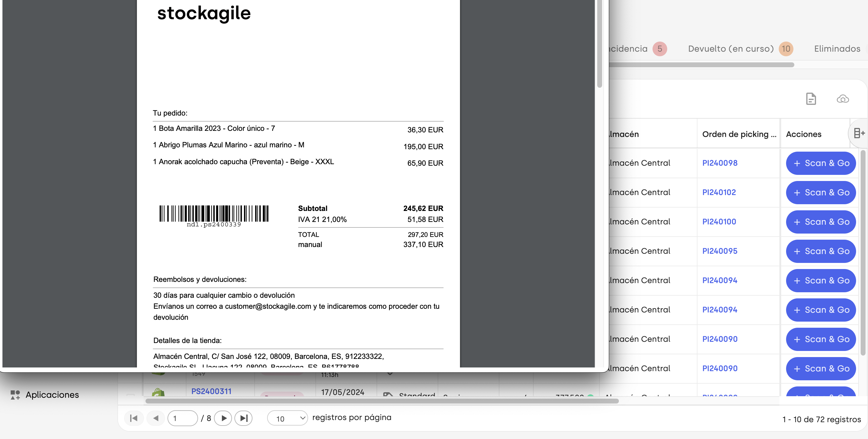Click the 17/05/2024 date cell
The width and height of the screenshot is (868, 439).
tap(342, 392)
